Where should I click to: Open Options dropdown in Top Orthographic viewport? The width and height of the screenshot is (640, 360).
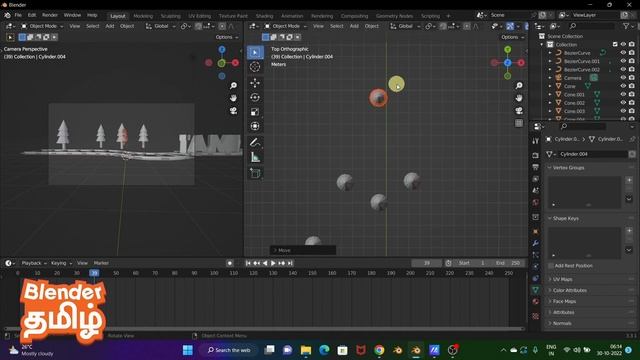[x=512, y=37]
